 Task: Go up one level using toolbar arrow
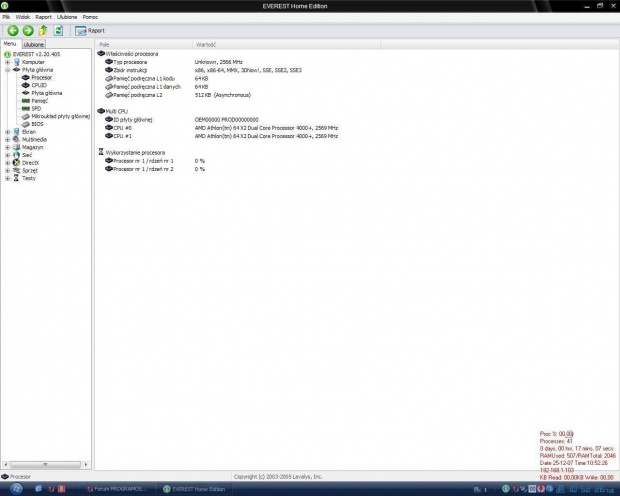pyautogui.click(x=43, y=30)
